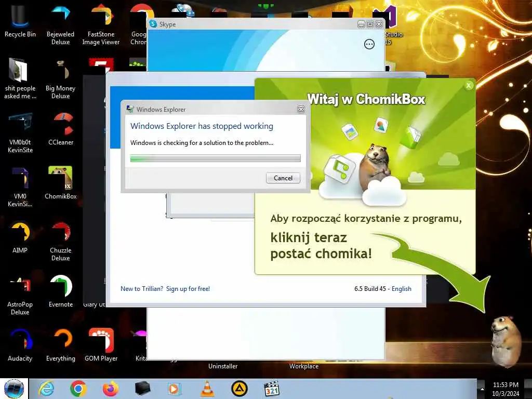This screenshot has width=532, height=399.
Task: Open Windows Media Player taskbar icon
Action: pos(174,389)
